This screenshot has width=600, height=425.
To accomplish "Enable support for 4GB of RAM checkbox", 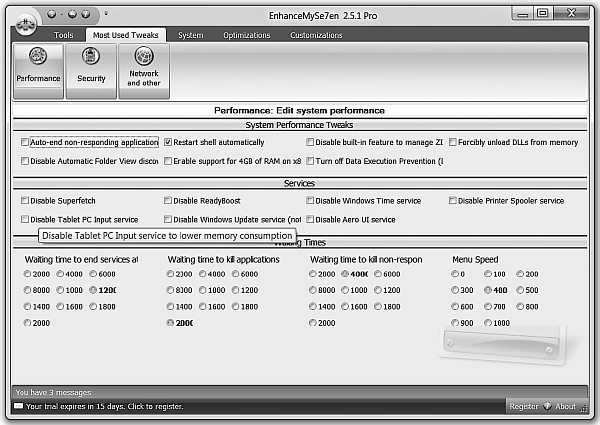I will 168,161.
